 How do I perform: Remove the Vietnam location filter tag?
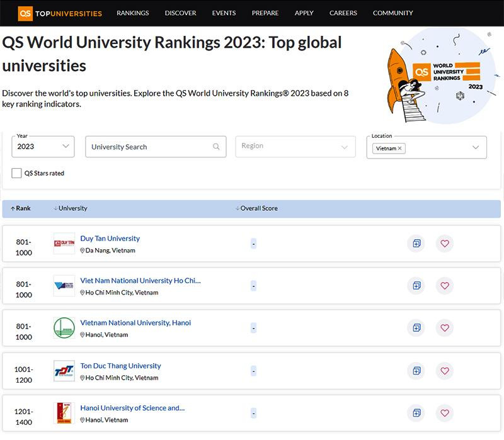pyautogui.click(x=400, y=149)
